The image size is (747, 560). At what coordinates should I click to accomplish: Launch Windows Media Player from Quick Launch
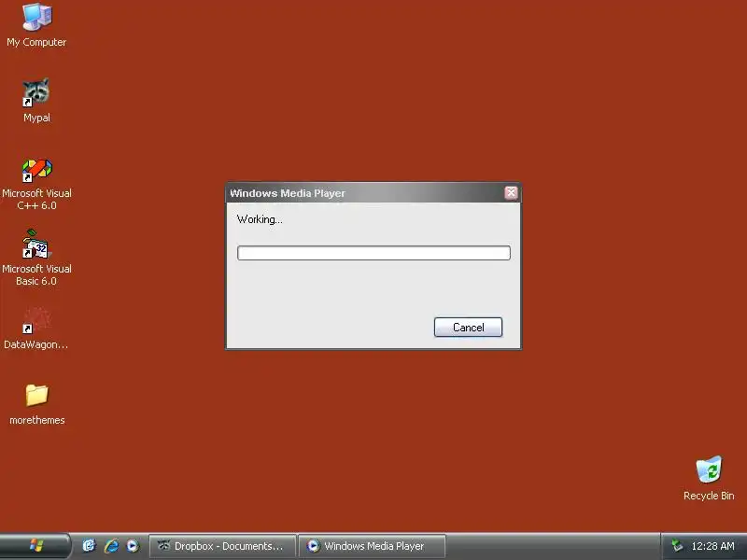133,546
